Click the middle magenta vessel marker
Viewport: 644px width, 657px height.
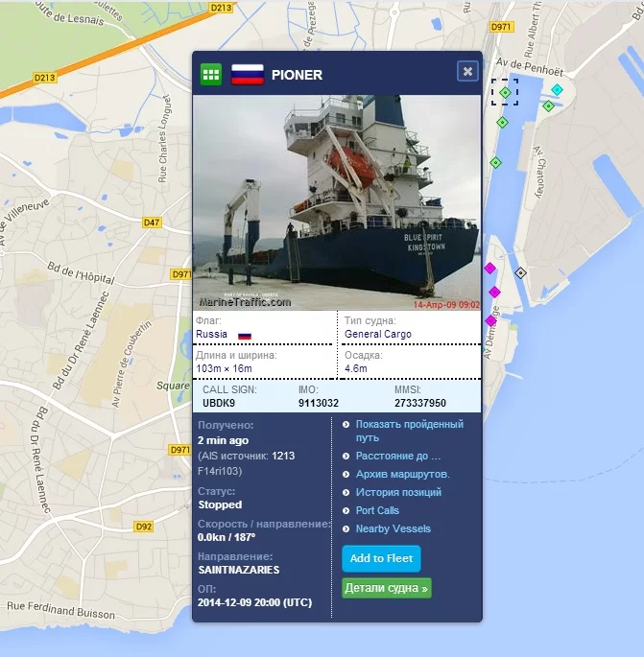494,292
